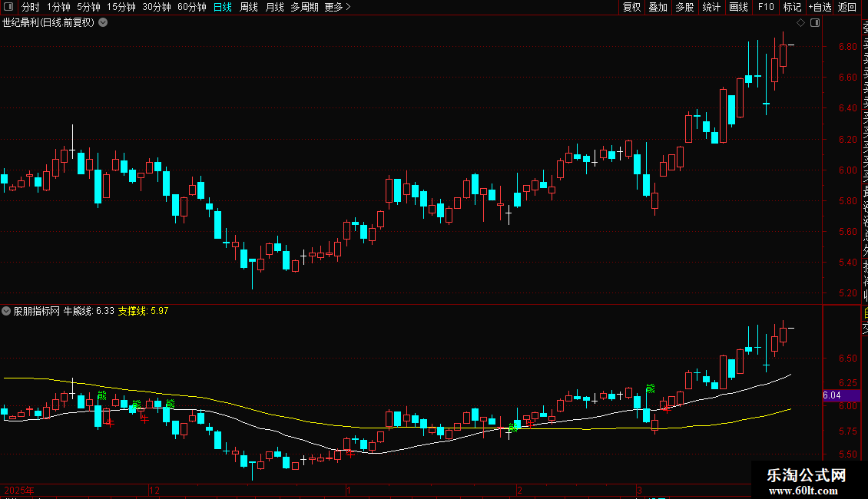Switch to 1分钟 period
This screenshot has width=868, height=499.
tap(58, 7)
